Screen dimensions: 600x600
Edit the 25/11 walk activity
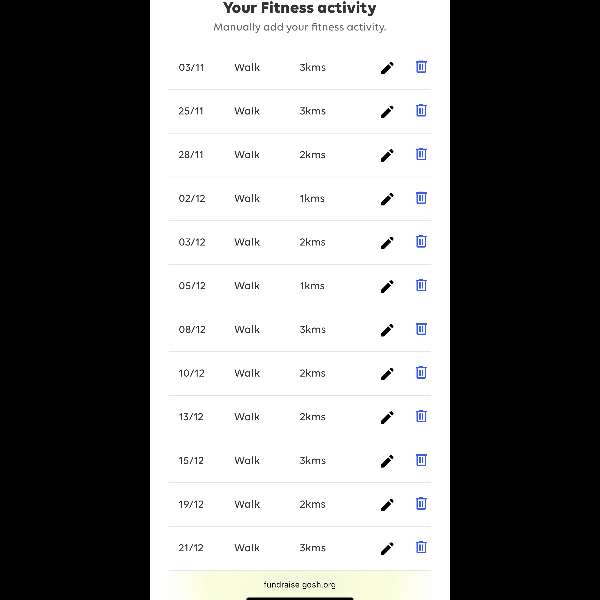[387, 112]
